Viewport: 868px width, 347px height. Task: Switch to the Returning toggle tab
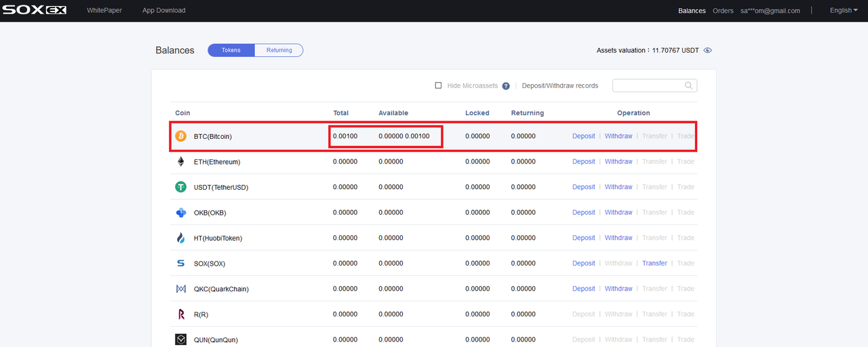click(279, 50)
